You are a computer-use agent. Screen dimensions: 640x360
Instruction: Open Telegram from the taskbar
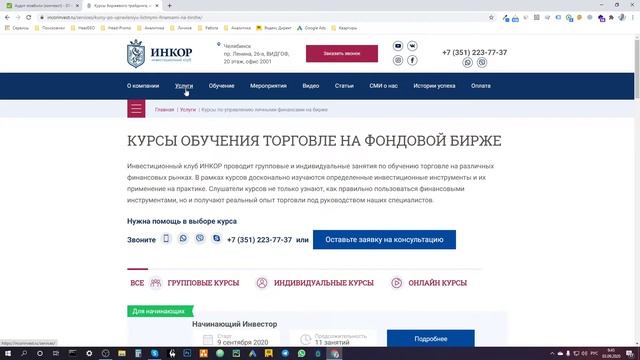285,353
